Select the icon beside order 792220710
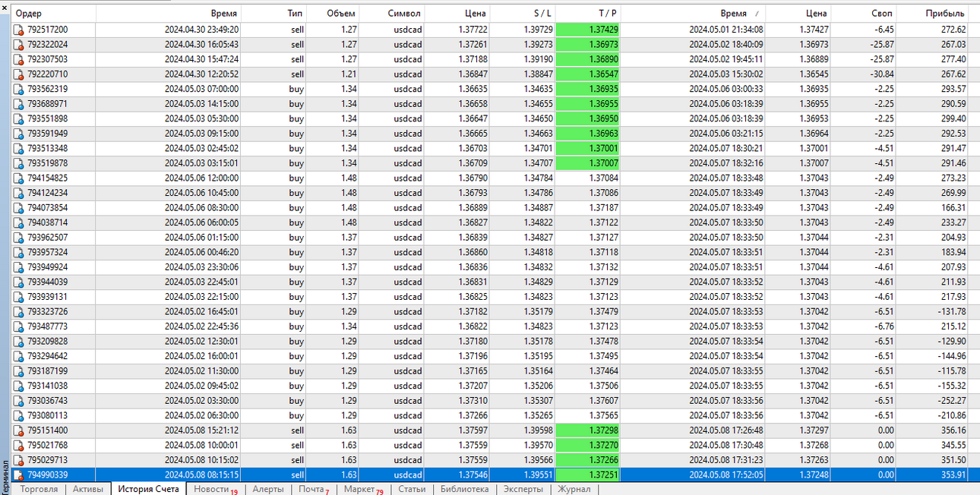The height and width of the screenshot is (495, 980). (x=18, y=74)
